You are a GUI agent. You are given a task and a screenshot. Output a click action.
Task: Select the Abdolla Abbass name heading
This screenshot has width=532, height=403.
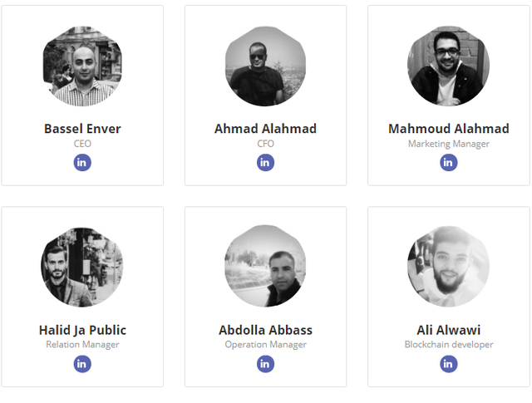pyautogui.click(x=265, y=330)
